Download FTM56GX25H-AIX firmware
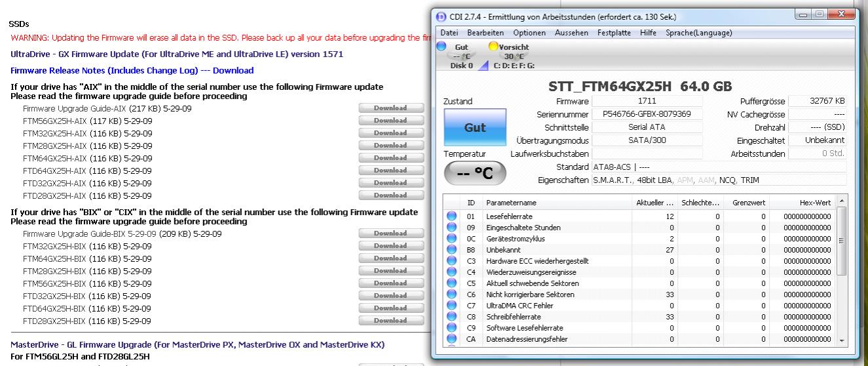Viewport: 868px width, 366px height. [x=391, y=120]
